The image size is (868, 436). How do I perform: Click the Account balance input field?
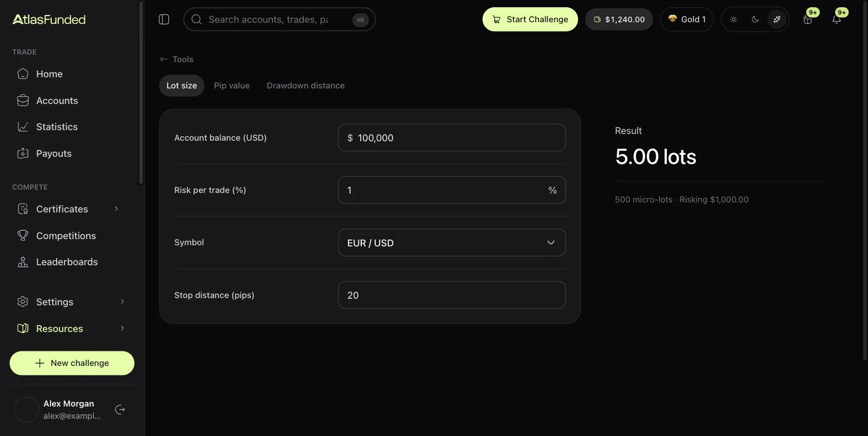[452, 137]
